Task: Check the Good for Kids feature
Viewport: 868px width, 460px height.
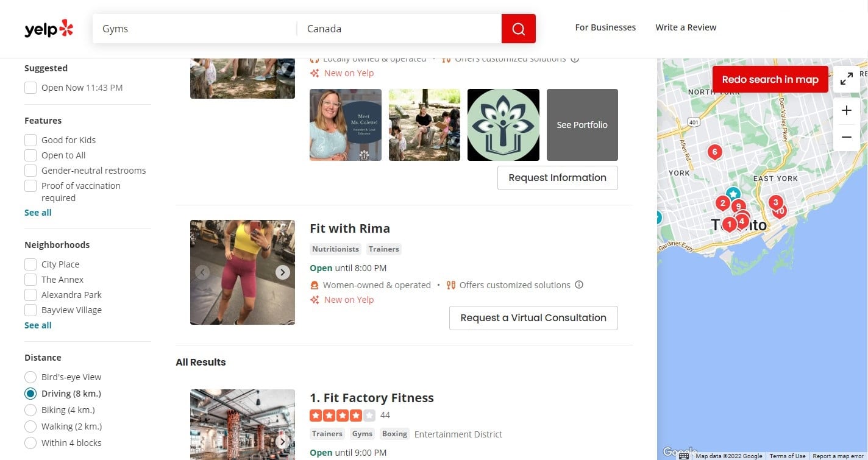Action: 30,140
